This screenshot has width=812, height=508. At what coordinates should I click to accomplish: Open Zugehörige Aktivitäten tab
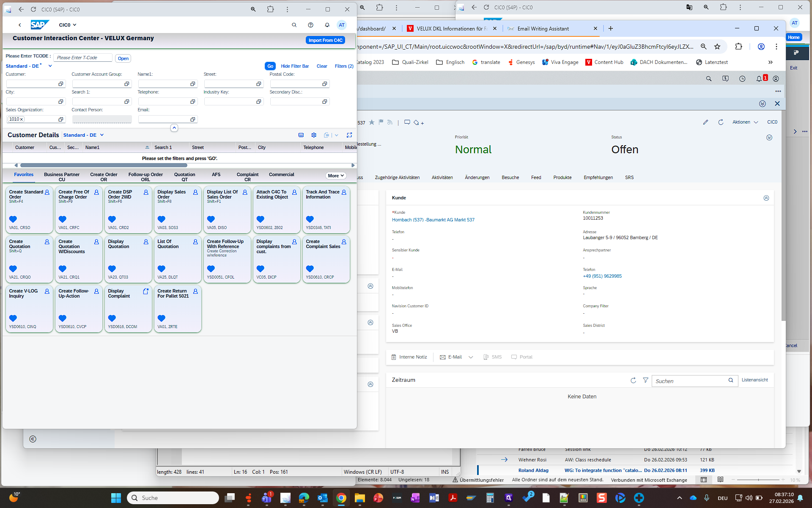point(397,177)
